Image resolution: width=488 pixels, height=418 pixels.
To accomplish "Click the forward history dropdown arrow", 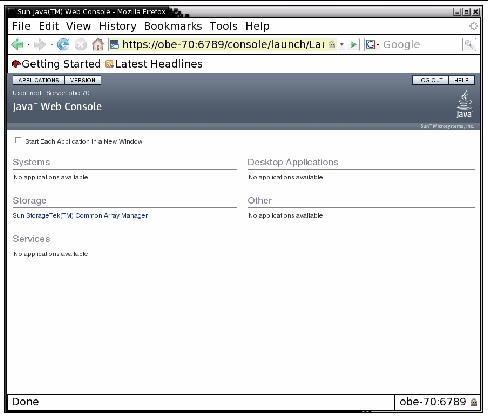I will click(x=52, y=45).
